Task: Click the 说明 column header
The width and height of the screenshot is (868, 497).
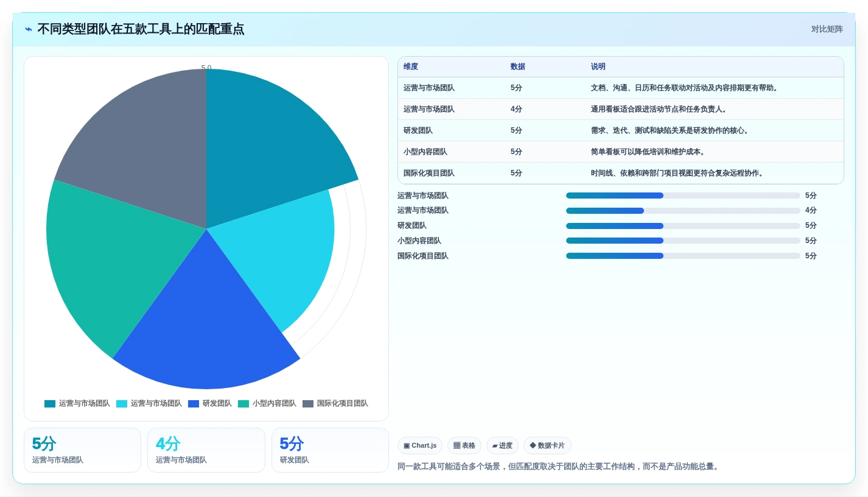Action: point(598,67)
